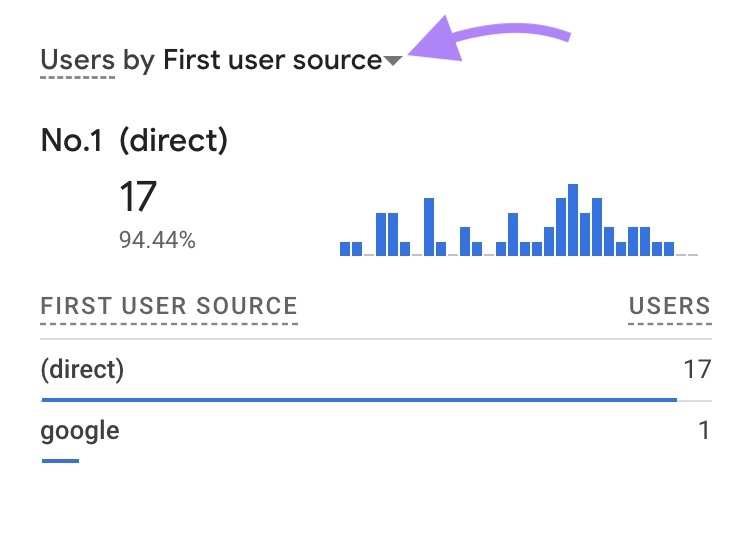Click the dropdown caret beside First user source
This screenshot has height=558, width=754.
[x=393, y=61]
